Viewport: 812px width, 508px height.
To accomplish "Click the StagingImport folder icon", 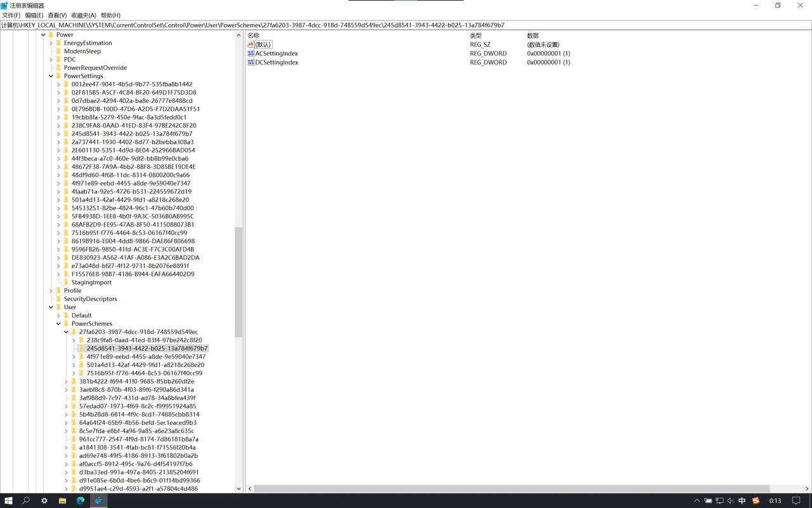I will pos(66,283).
